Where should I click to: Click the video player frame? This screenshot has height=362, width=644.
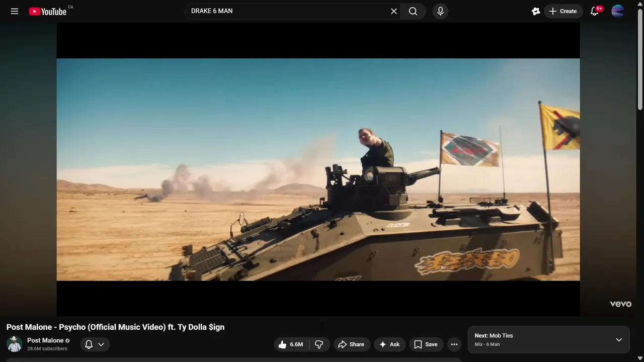tap(318, 169)
